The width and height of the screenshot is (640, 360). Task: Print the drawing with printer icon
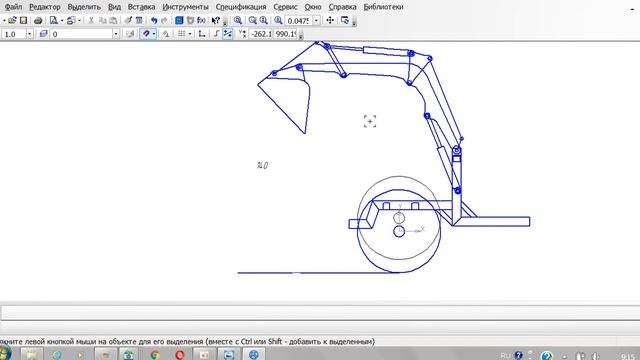pyautogui.click(x=38, y=20)
